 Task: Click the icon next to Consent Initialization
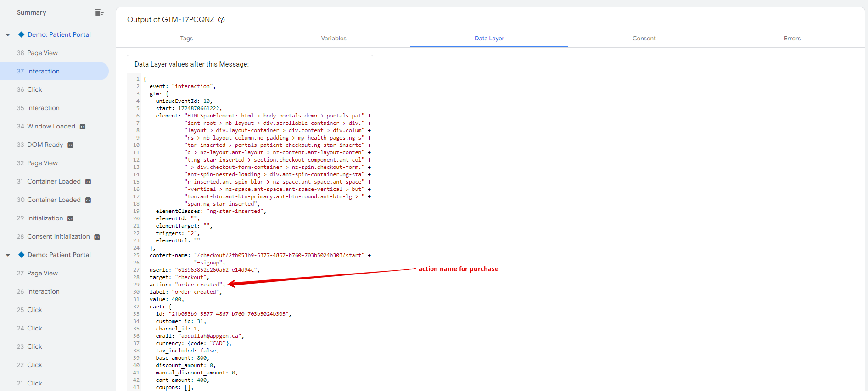[97, 237]
